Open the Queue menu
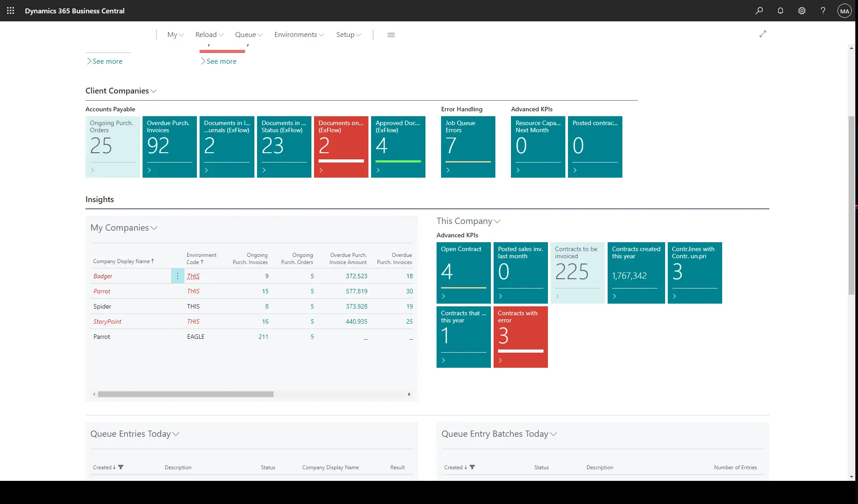The height and width of the screenshot is (504, 858). (x=249, y=35)
